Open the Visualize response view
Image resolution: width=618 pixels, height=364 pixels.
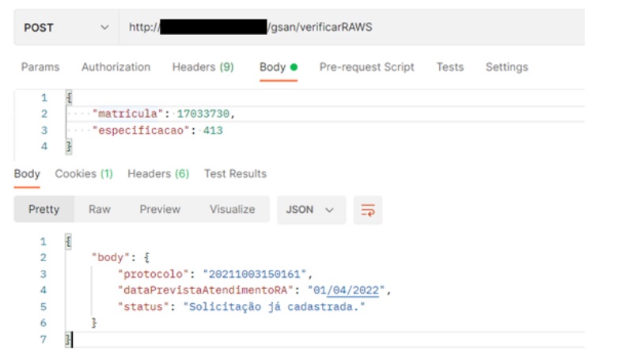point(232,210)
